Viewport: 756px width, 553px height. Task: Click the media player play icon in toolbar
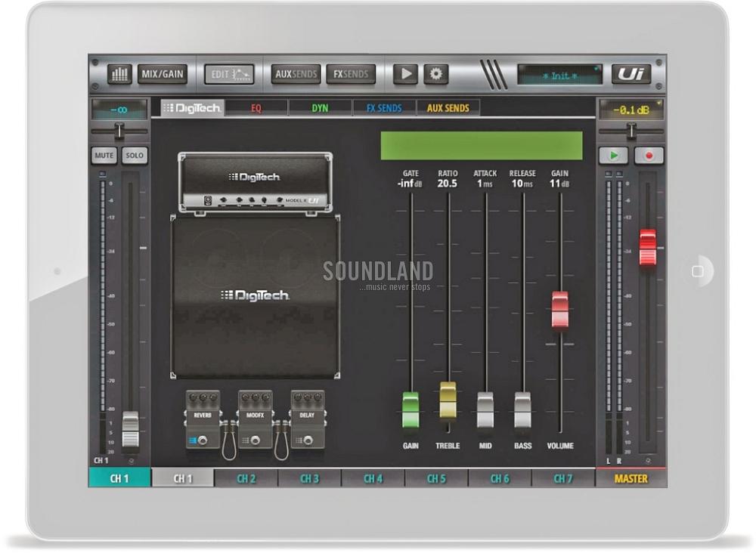click(405, 74)
